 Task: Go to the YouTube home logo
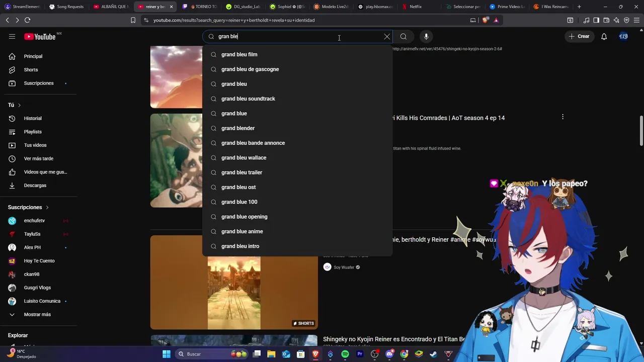pos(40,36)
